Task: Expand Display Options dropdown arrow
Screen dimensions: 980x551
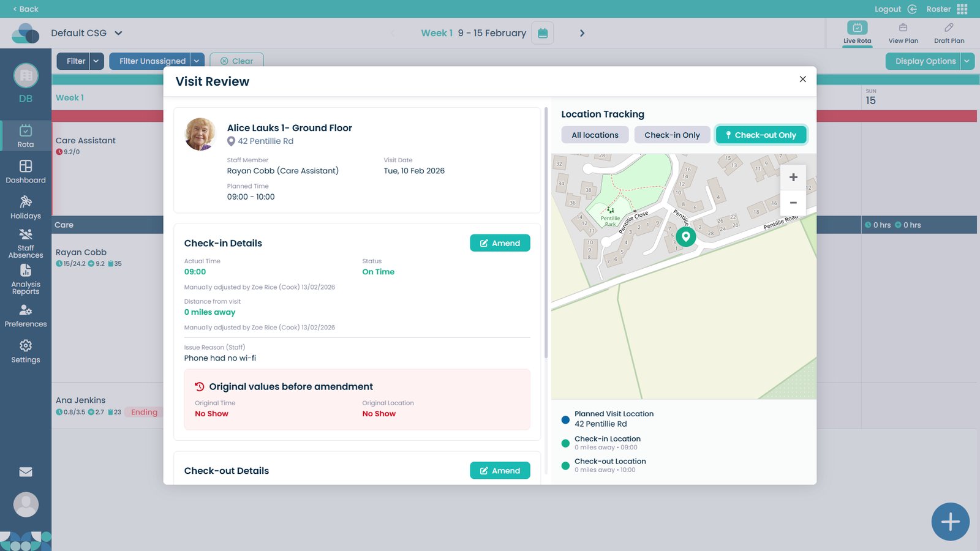Action: pos(967,61)
